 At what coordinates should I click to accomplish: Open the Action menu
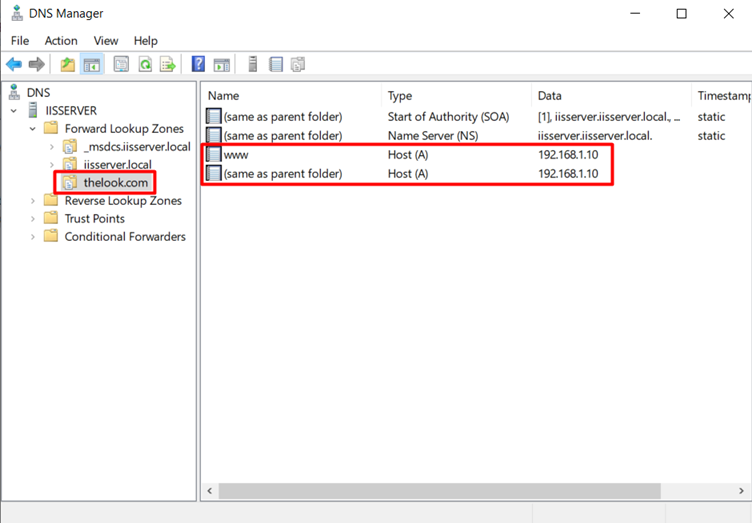(61, 41)
